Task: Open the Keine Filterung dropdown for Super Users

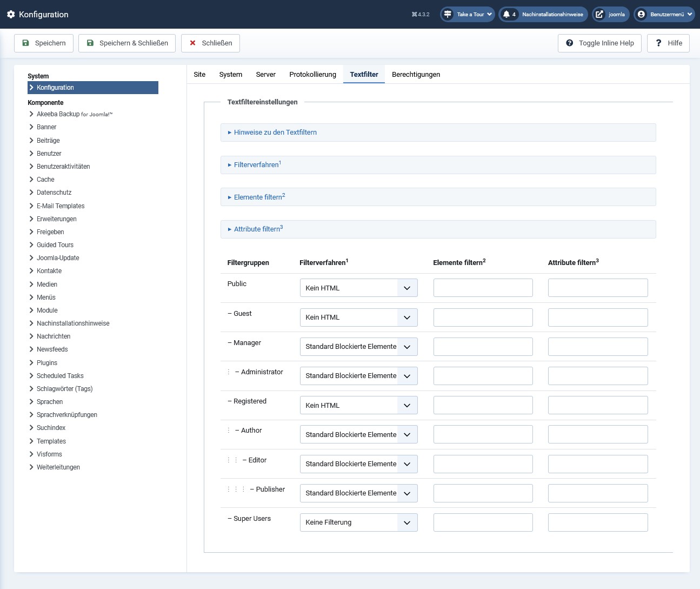Action: click(358, 522)
